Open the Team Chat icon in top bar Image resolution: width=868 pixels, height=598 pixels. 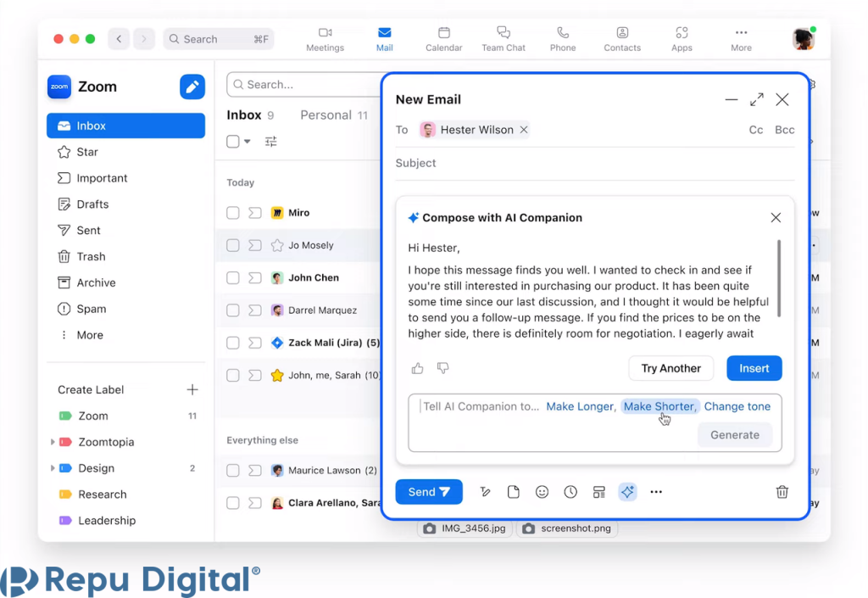(x=504, y=38)
